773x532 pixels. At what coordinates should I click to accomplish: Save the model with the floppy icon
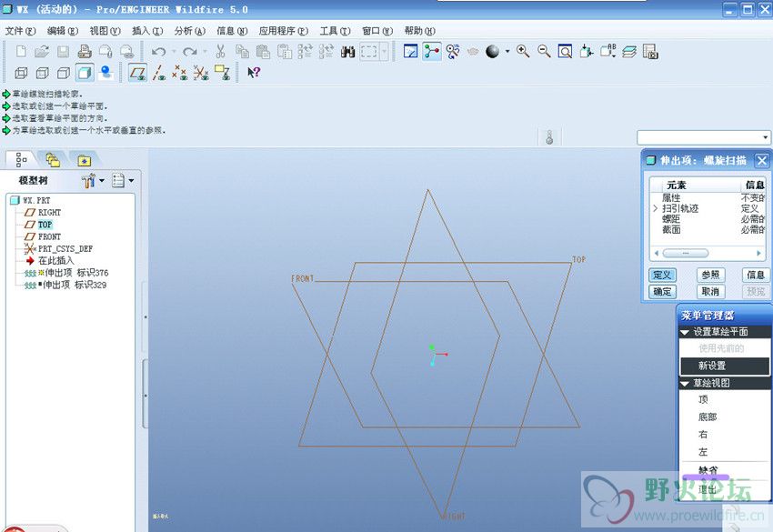coord(63,51)
